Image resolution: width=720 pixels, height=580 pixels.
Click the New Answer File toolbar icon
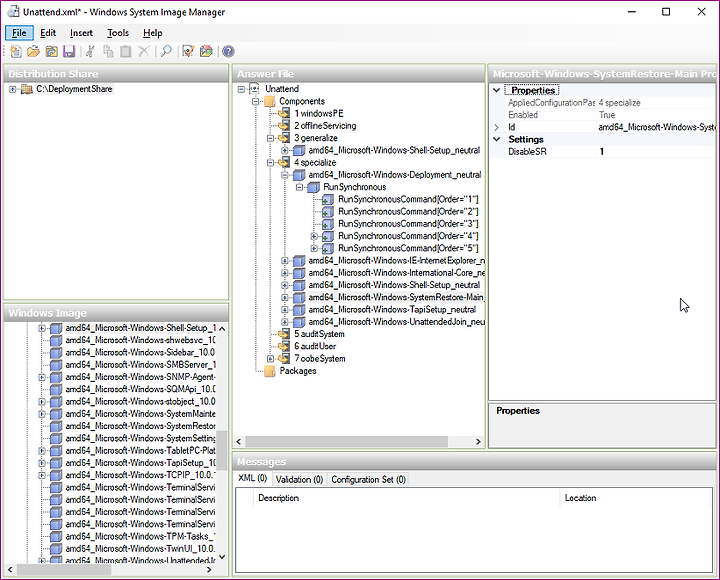[x=16, y=51]
